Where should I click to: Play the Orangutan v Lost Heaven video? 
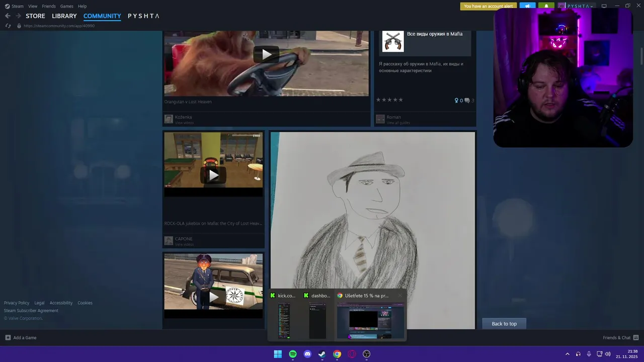[x=266, y=54]
